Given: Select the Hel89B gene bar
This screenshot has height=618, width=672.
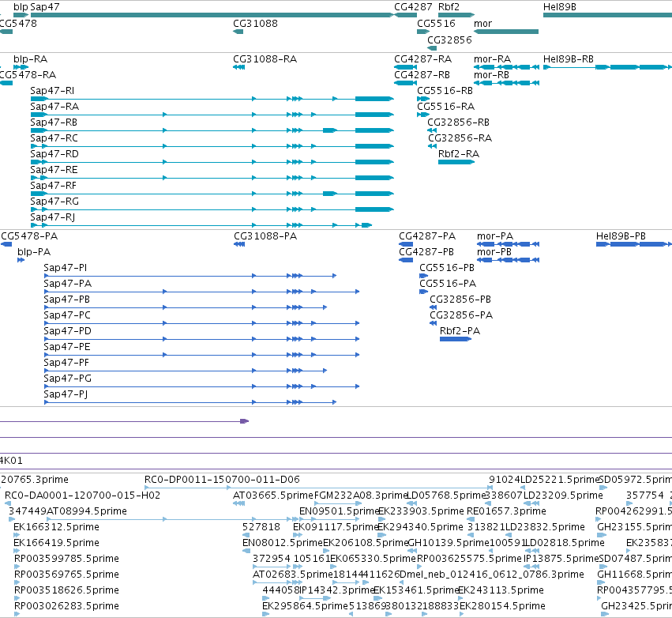Looking at the screenshot, I should coord(607,15).
